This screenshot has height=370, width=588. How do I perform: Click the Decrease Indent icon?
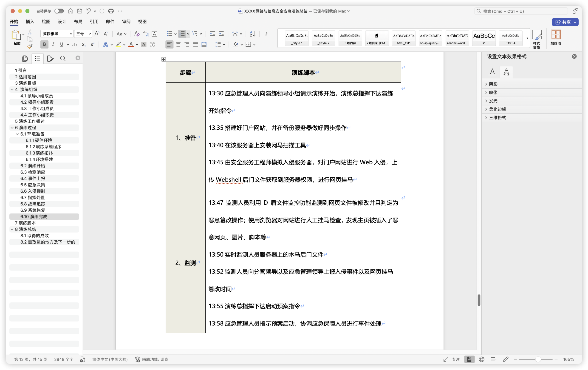(x=212, y=34)
